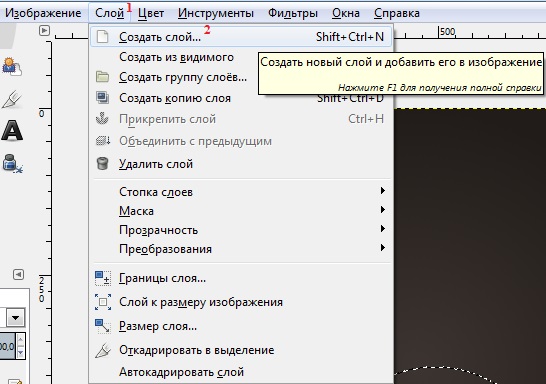
Task: Click the layer group folder icon
Action: point(102,77)
